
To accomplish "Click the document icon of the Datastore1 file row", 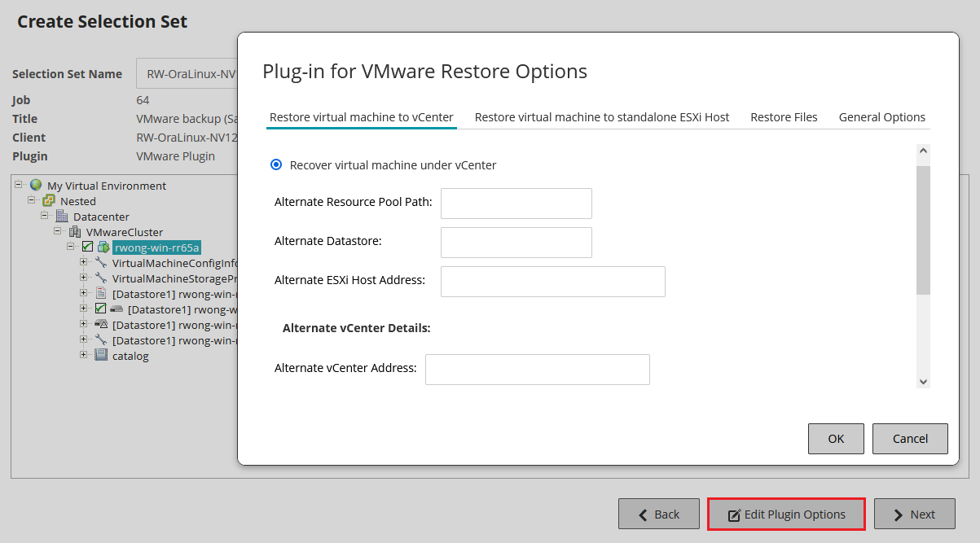I will coord(101,293).
